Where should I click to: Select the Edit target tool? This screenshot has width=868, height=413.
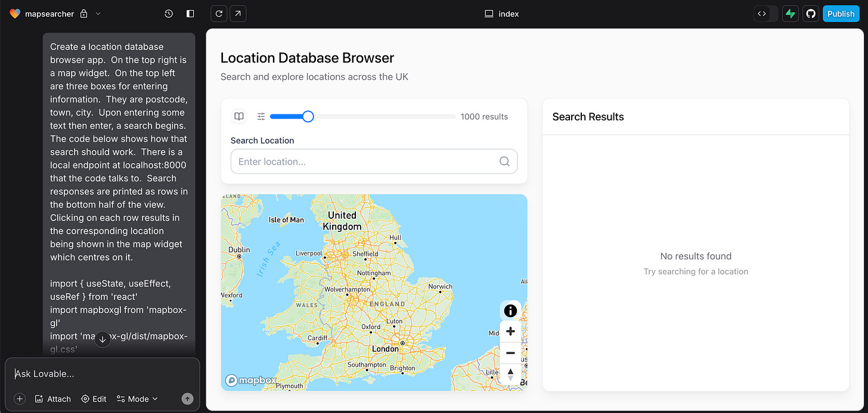click(94, 399)
